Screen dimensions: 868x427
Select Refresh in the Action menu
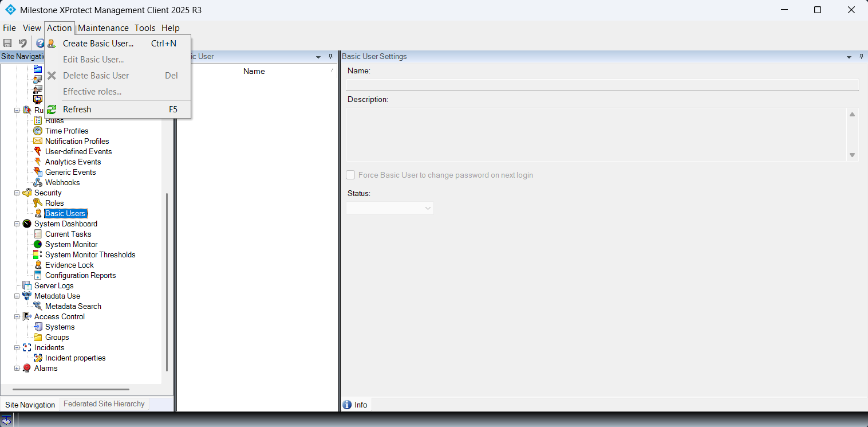click(x=77, y=109)
